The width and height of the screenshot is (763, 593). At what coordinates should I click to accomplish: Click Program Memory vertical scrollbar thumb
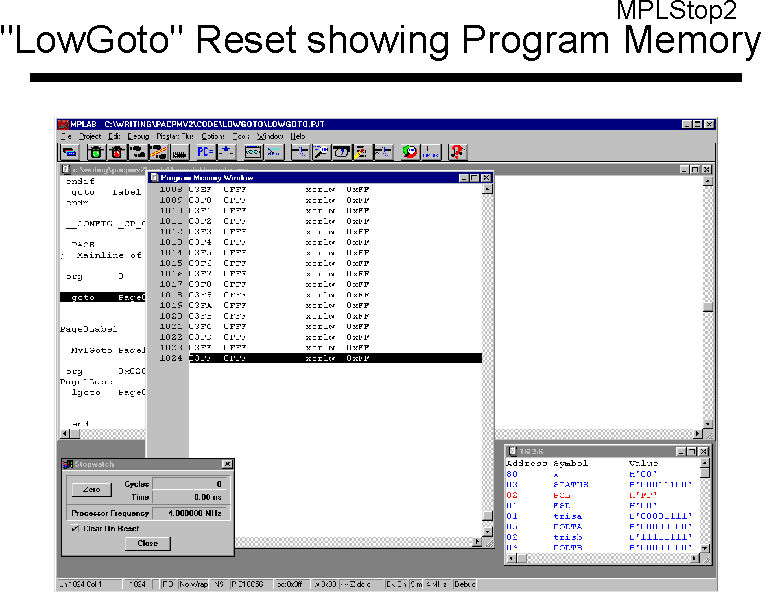[x=487, y=516]
